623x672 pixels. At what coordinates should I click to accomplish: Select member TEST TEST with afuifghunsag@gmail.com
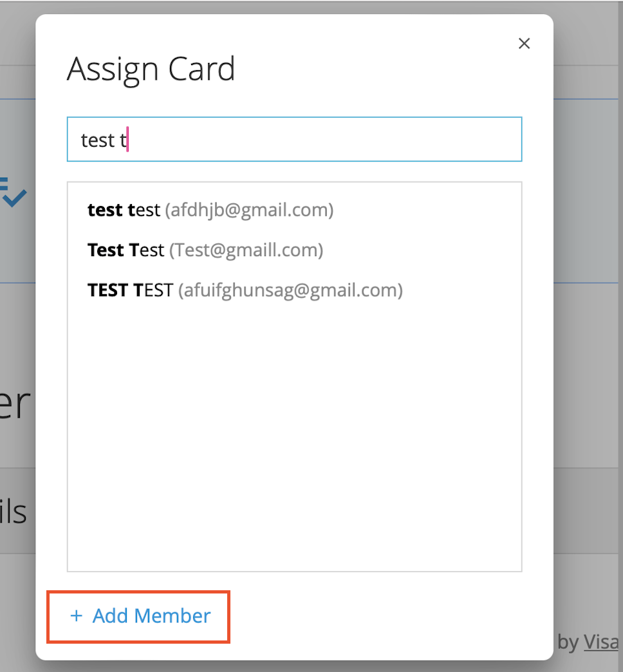[x=245, y=290]
